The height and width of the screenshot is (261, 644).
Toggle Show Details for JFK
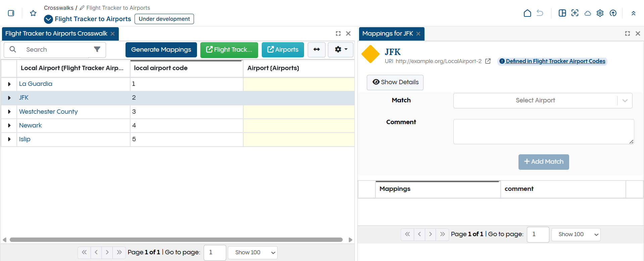point(395,82)
